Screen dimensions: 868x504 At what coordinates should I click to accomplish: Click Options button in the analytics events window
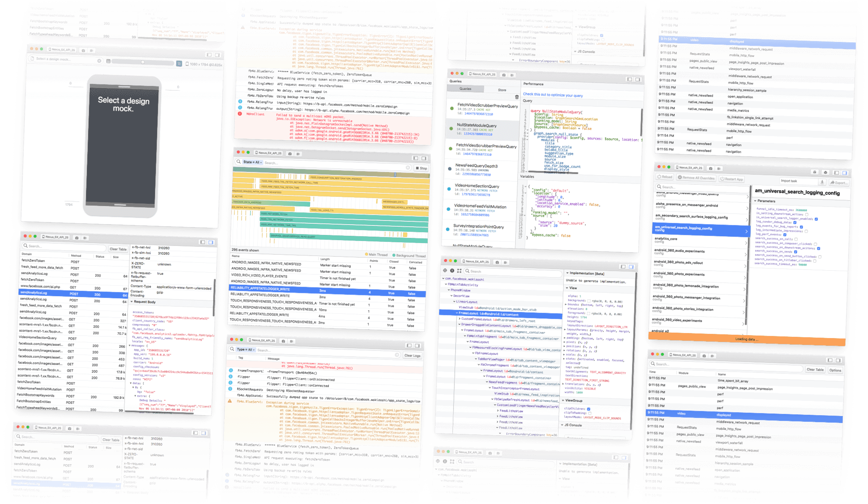click(835, 370)
